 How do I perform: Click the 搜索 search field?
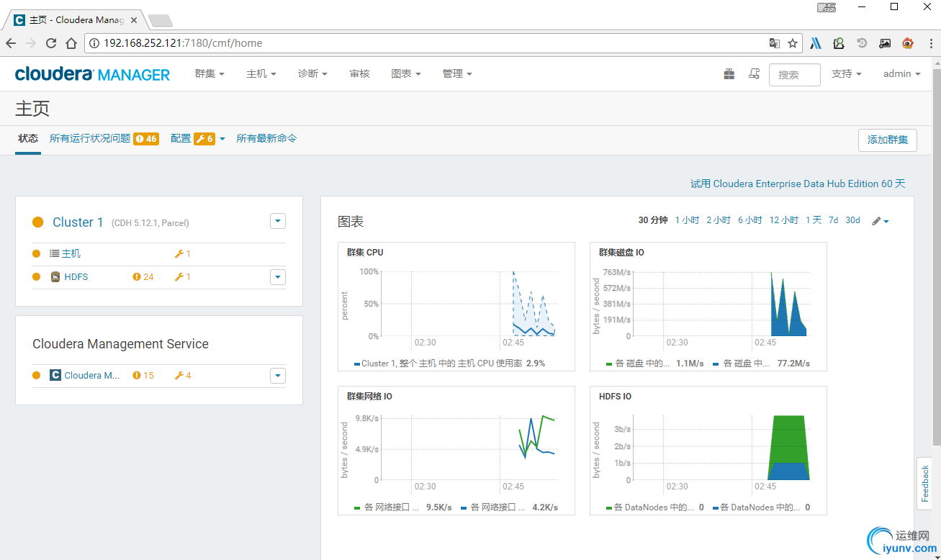click(x=795, y=75)
